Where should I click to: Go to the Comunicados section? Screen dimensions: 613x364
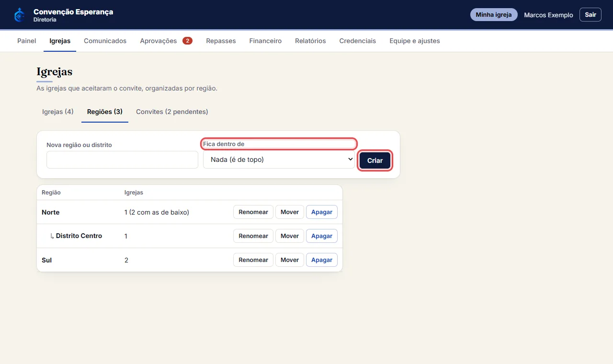[x=105, y=41]
